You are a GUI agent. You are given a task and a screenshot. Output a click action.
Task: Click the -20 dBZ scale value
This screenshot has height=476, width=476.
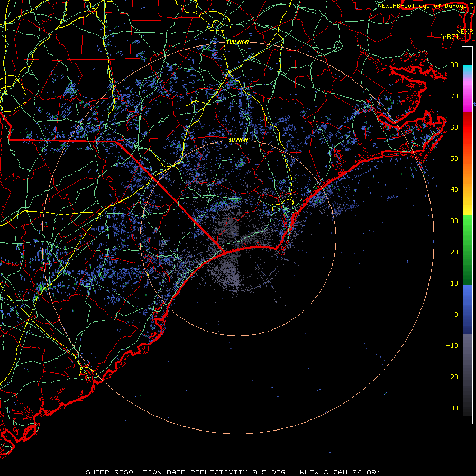pyautogui.click(x=452, y=377)
